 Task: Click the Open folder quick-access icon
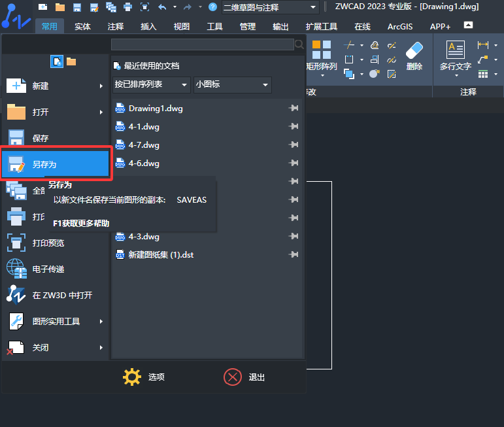[x=60, y=7]
